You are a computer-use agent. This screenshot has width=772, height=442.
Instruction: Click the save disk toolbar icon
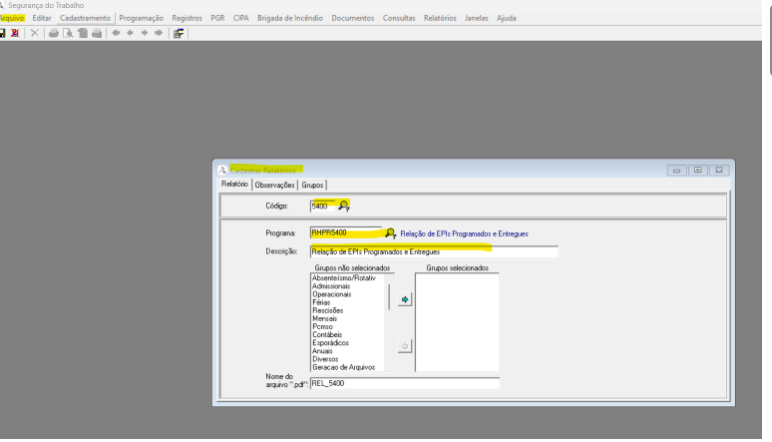click(x=3, y=33)
